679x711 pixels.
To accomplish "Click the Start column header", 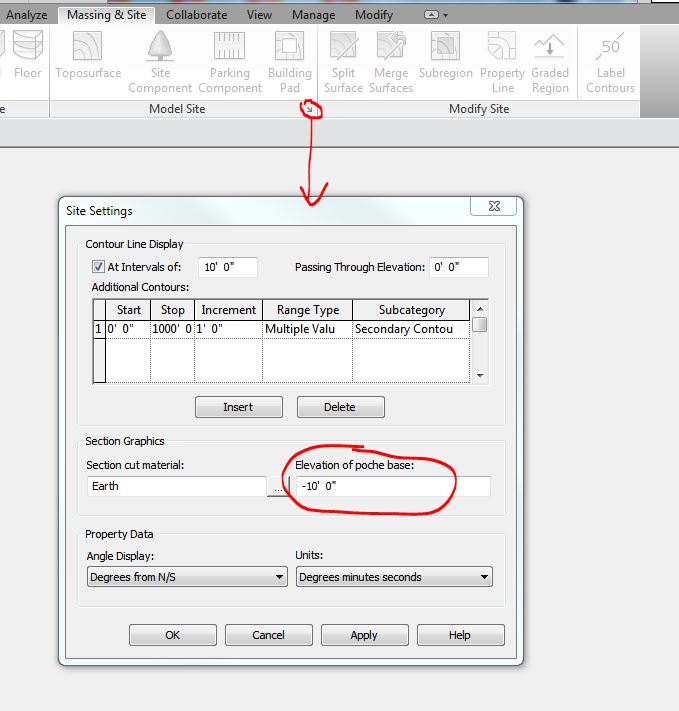I will click(x=128, y=310).
